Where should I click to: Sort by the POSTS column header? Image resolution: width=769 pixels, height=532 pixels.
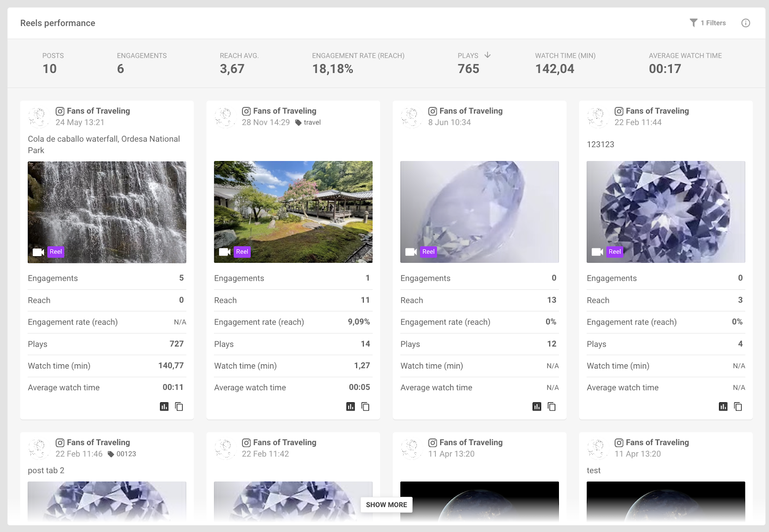53,56
